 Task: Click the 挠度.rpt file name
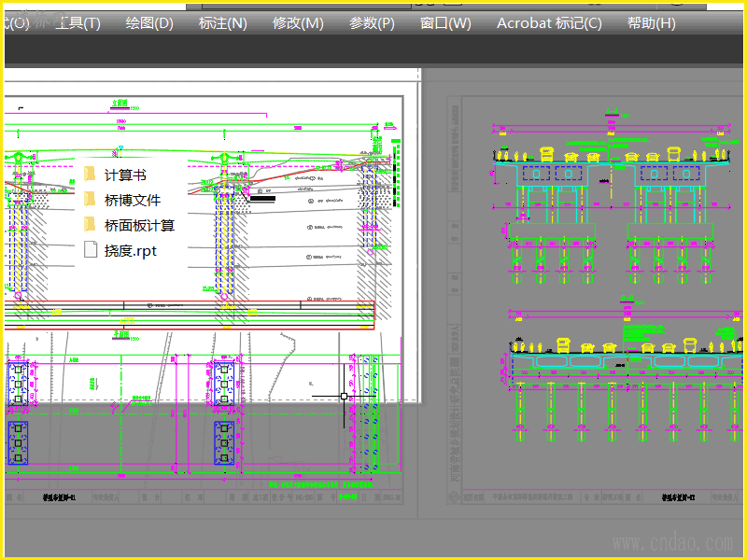131,250
